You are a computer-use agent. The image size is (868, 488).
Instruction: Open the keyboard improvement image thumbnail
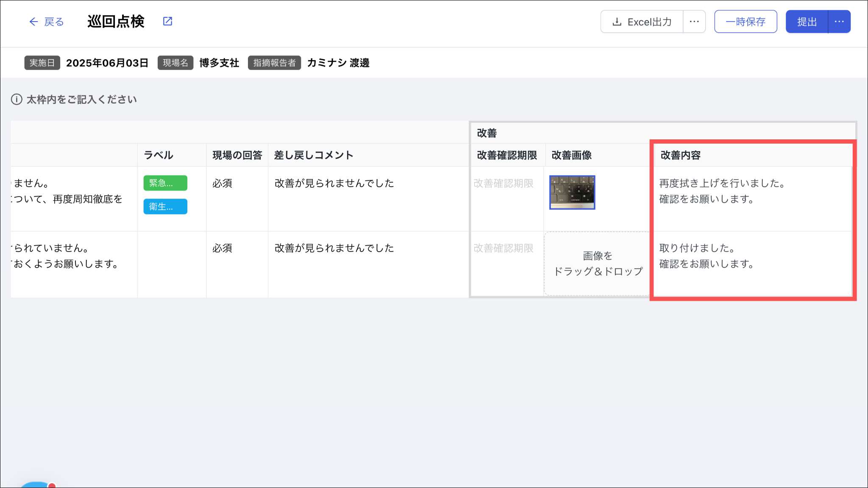click(572, 192)
